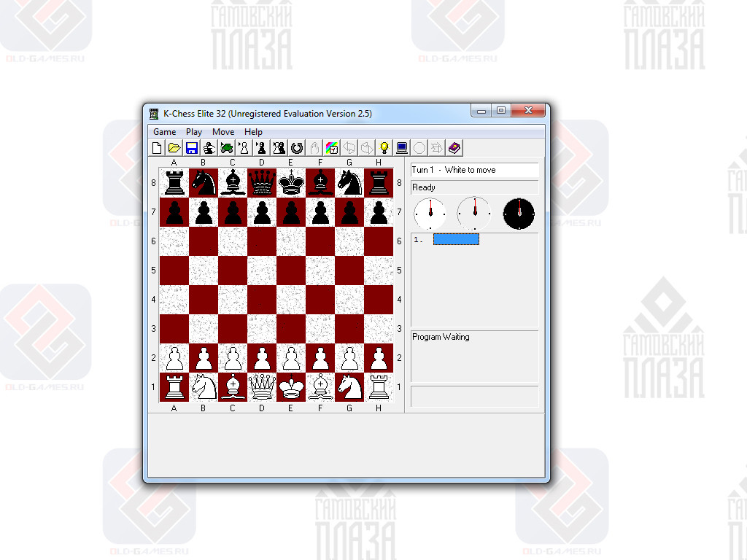Click the empty D4 square
Viewport: 747px width, 560px height.
(262, 300)
